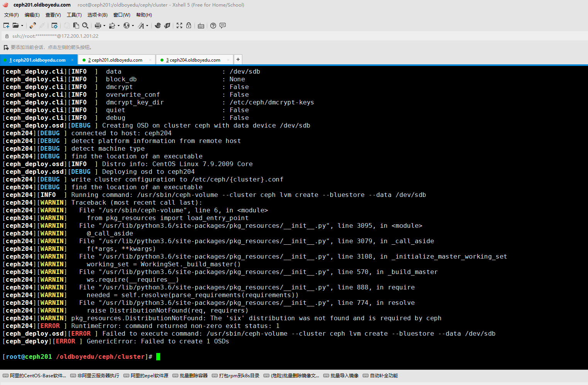This screenshot has width=588, height=385.
Task: Close the 2 ceph201.oldboyedu.com tab
Action: [x=150, y=60]
